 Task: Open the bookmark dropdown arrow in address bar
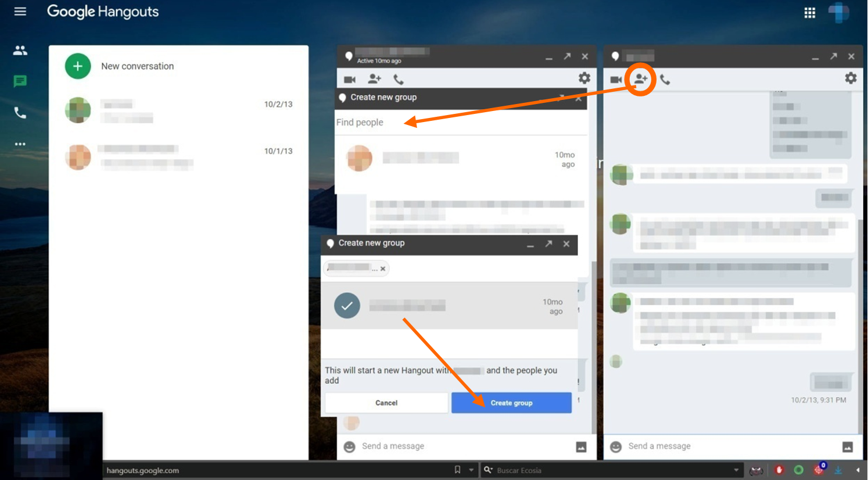[471, 470]
